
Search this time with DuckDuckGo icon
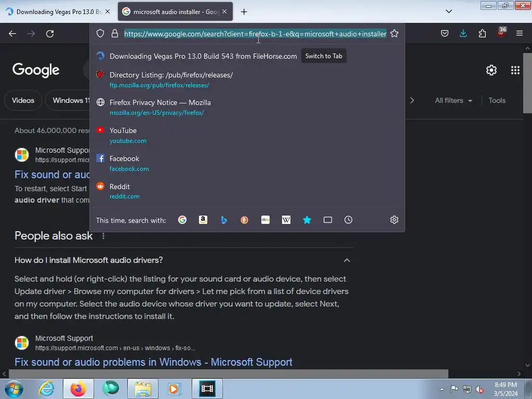pos(244,220)
